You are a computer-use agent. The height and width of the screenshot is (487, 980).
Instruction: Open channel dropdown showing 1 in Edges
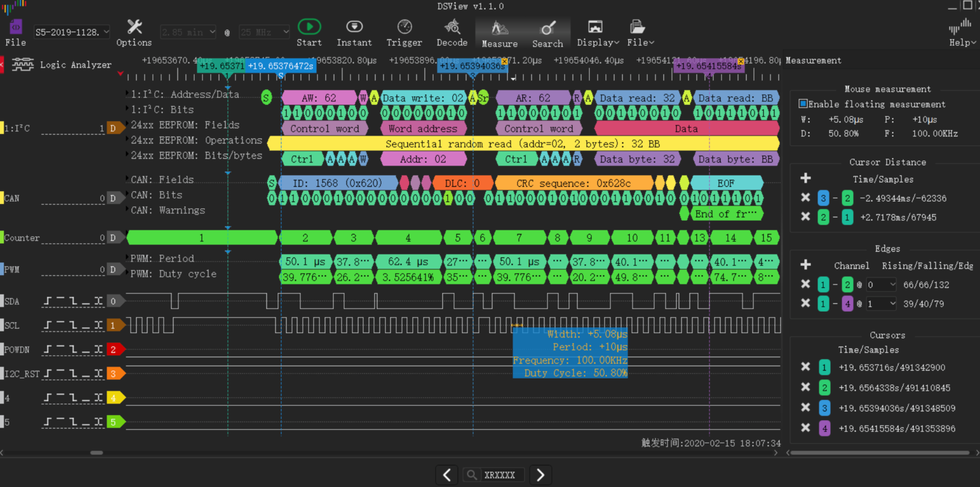[x=881, y=303]
